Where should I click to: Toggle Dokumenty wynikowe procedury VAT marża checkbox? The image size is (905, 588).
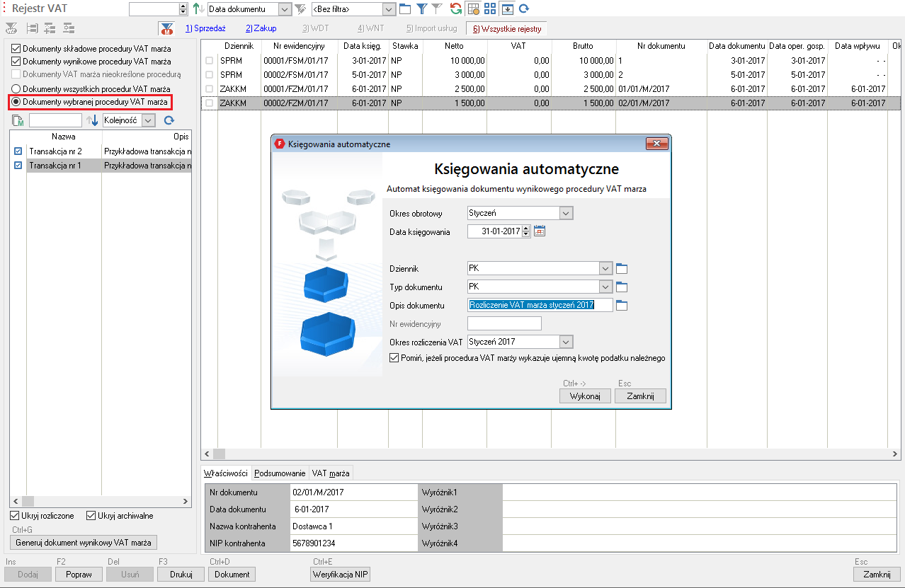coord(16,62)
